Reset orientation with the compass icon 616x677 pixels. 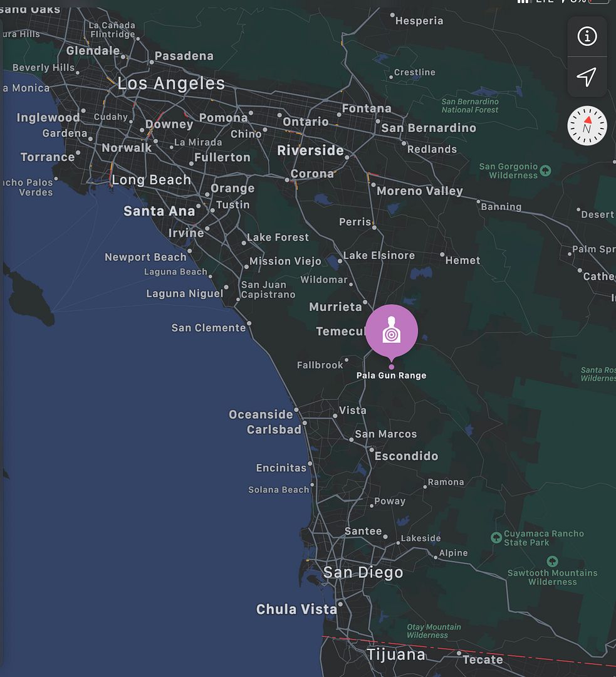(x=587, y=125)
